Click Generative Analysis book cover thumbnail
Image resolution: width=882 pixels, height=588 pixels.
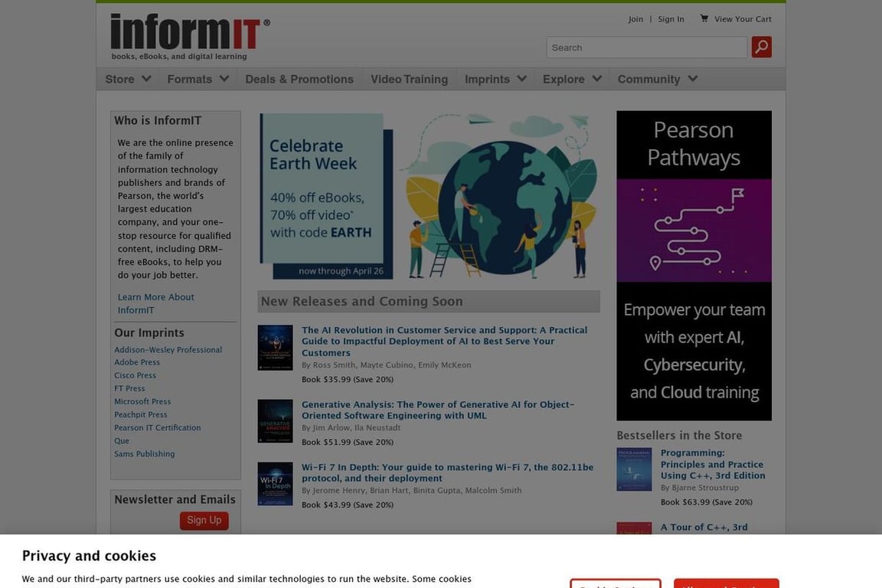tap(275, 421)
